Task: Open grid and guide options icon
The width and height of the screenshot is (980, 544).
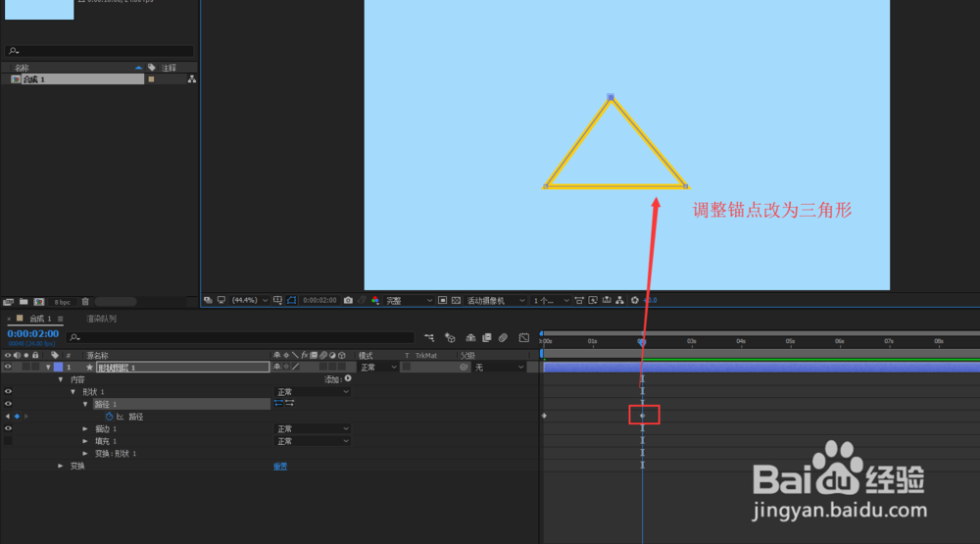Action: [277, 301]
